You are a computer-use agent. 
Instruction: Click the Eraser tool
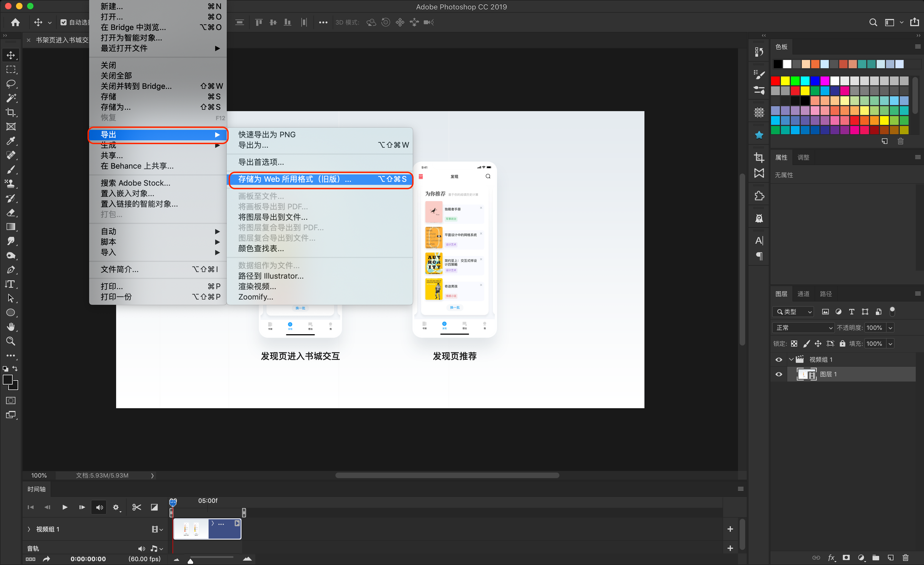[x=10, y=213]
